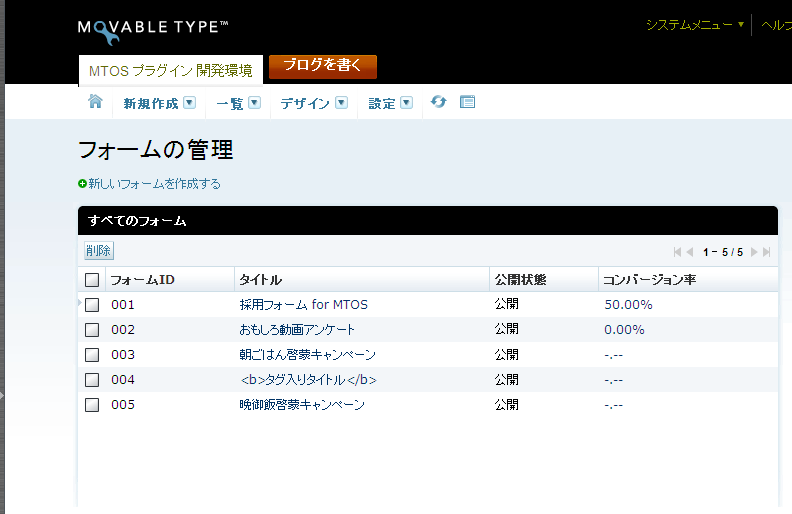Go to the first page using pagination icon

click(x=678, y=252)
